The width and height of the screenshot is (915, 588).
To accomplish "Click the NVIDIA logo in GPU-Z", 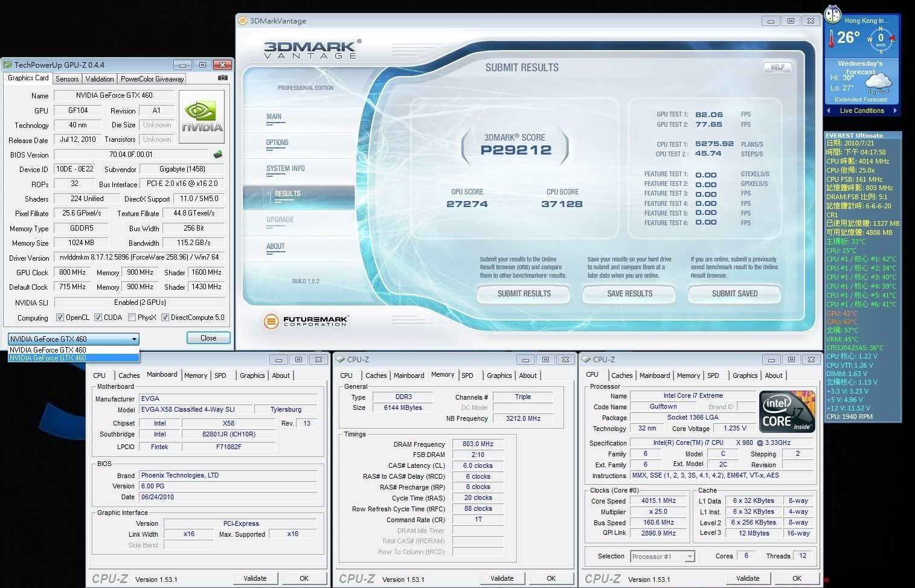I will [x=202, y=117].
